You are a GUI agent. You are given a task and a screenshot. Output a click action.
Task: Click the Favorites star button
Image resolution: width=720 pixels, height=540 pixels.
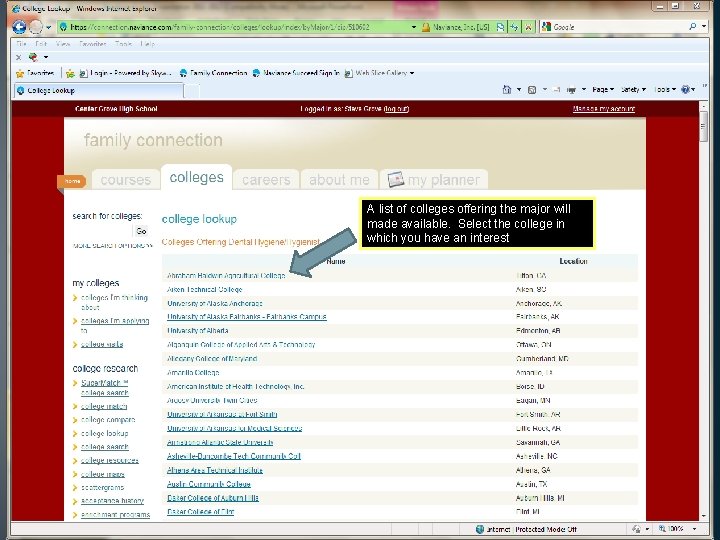point(35,73)
